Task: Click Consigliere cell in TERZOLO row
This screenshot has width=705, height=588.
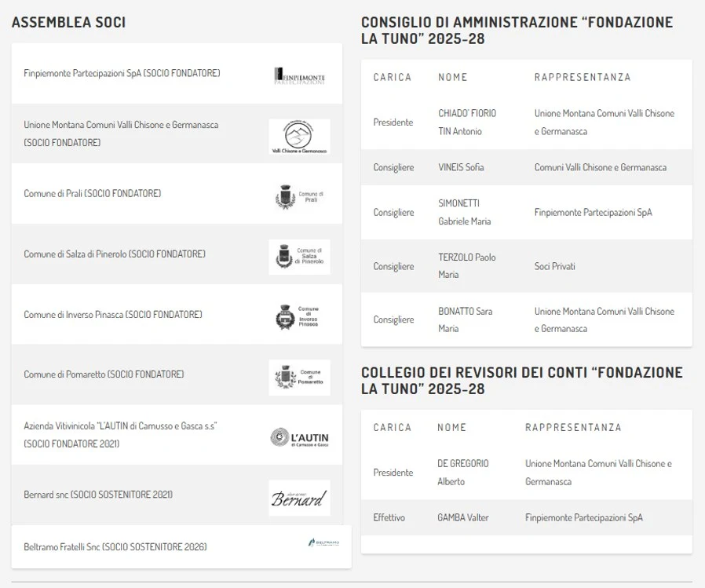Action: [393, 266]
